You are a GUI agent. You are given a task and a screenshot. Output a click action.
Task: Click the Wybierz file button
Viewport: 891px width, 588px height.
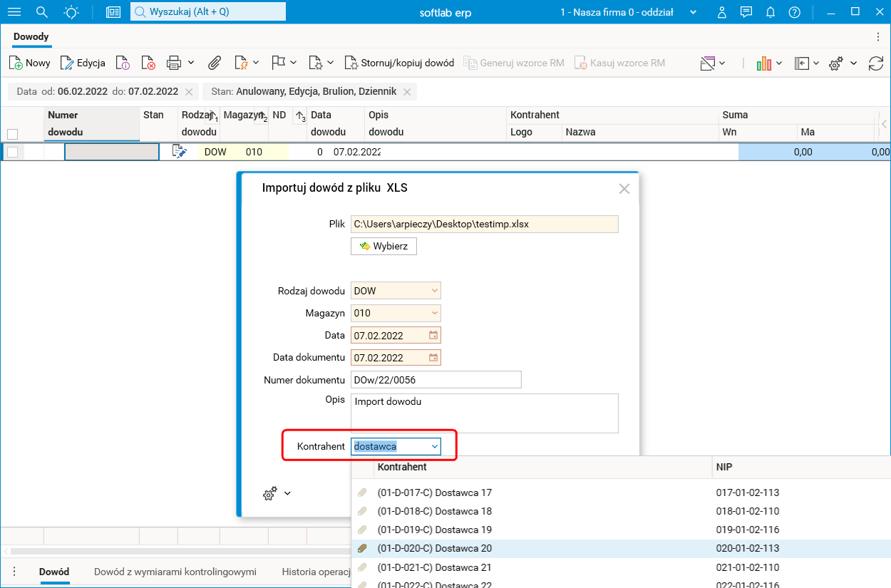tap(383, 246)
